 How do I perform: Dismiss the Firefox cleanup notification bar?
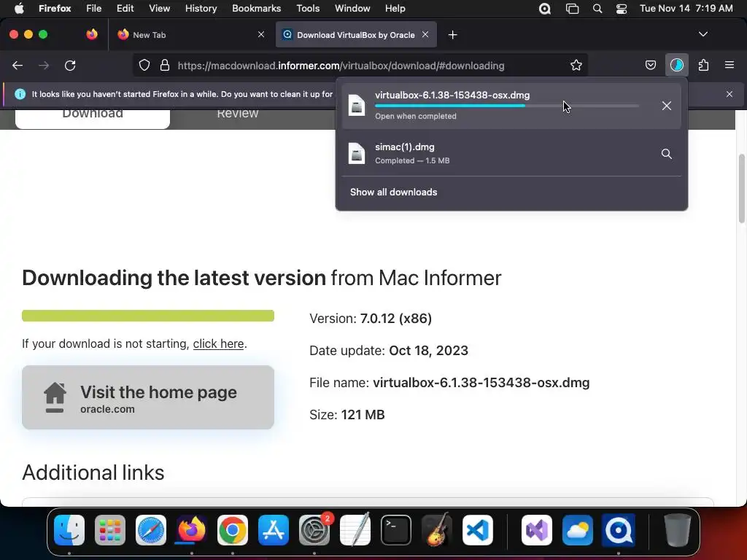(729, 94)
